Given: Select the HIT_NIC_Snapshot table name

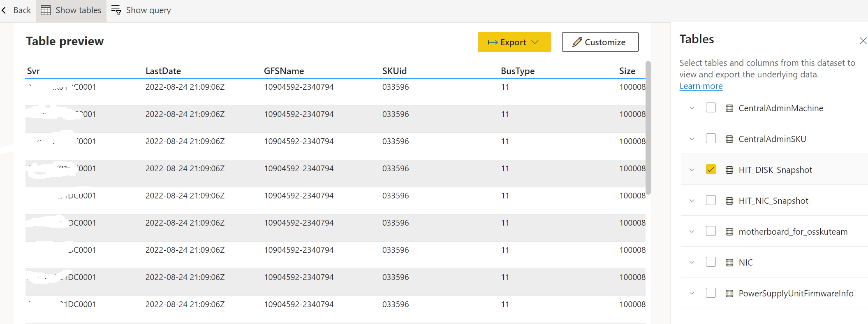Looking at the screenshot, I should point(773,201).
